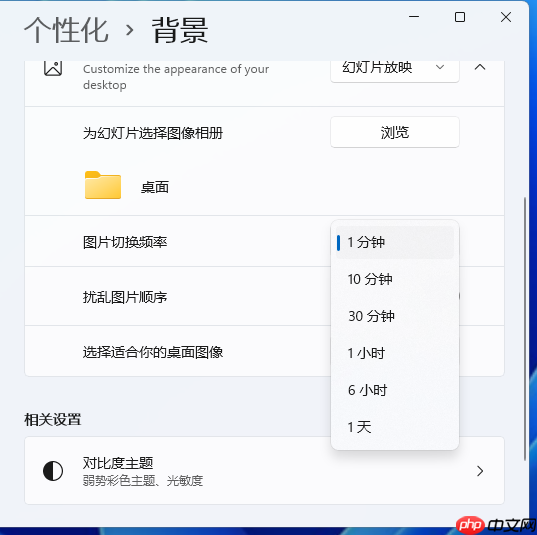Click the chevron arrow on 对比度主题 row

[480, 471]
